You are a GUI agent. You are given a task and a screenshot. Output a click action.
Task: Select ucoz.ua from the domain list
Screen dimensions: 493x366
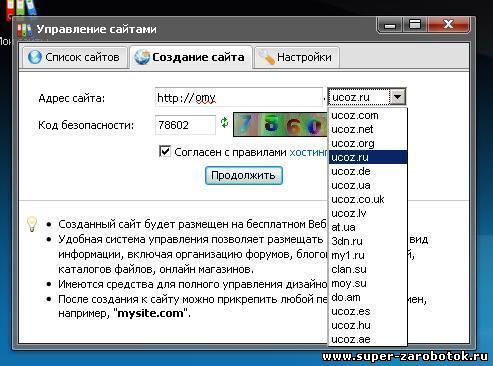pos(368,185)
